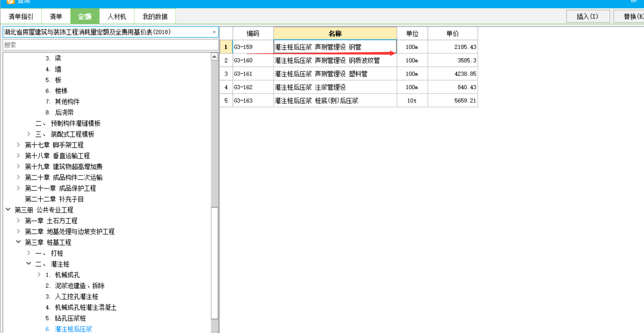This screenshot has height=333, width=644.
Task: Select tree item 8. 后浇带
Action: 59,113
